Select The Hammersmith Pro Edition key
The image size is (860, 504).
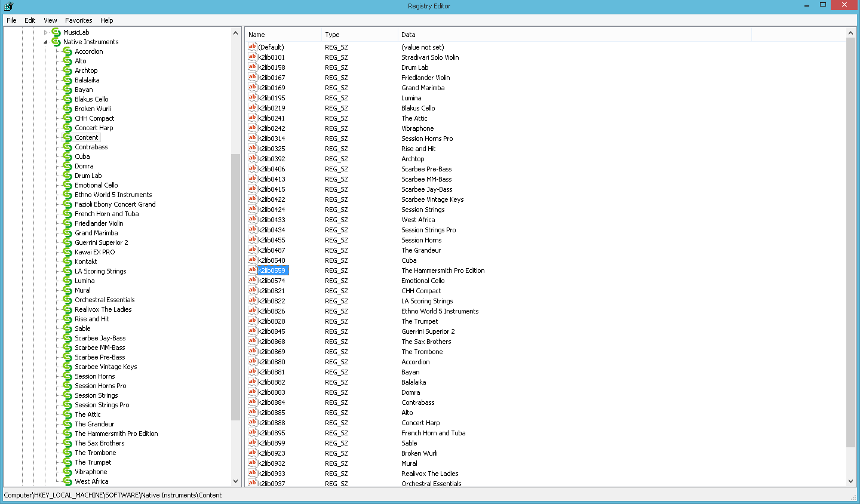click(x=116, y=434)
